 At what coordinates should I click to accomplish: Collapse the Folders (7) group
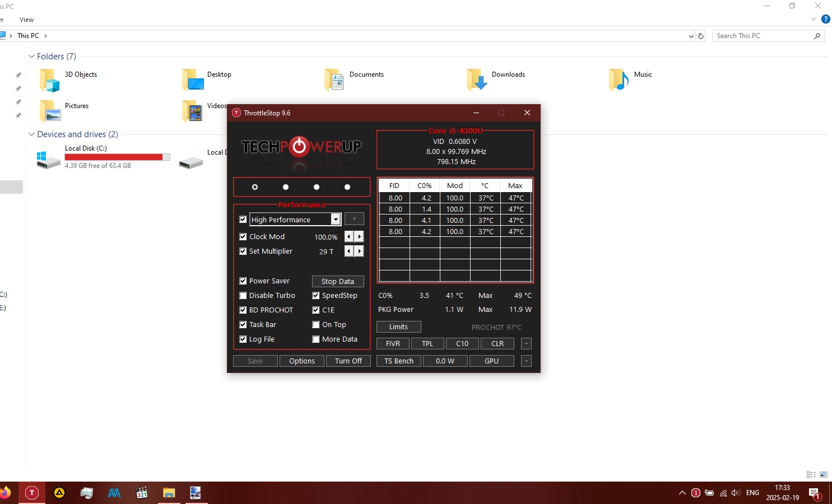click(x=31, y=57)
